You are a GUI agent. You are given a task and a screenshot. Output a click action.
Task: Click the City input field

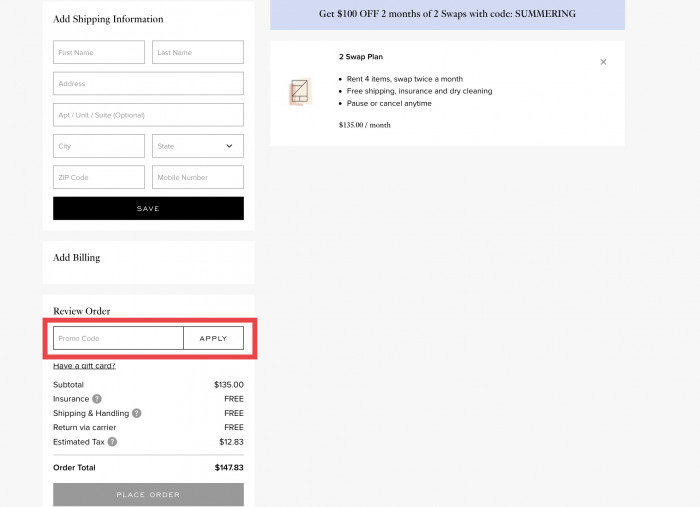point(99,146)
